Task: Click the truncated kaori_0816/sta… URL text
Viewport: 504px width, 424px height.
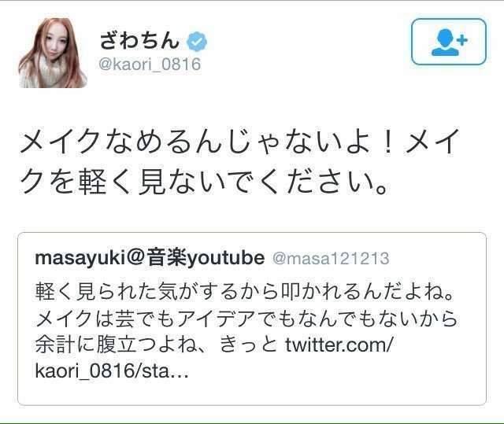Action: tap(111, 371)
